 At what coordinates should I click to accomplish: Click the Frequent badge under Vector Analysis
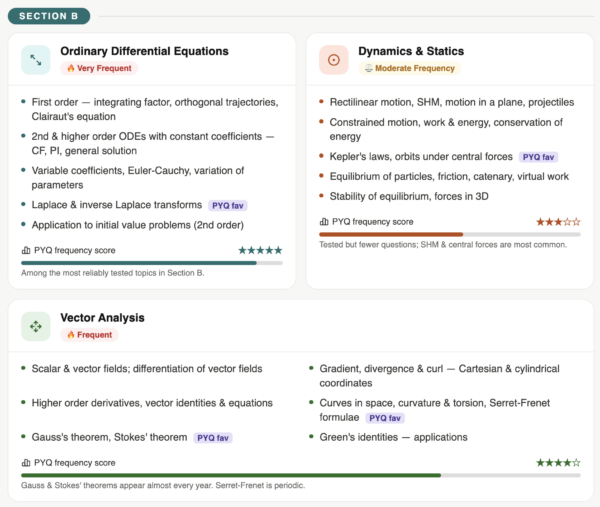[89, 335]
